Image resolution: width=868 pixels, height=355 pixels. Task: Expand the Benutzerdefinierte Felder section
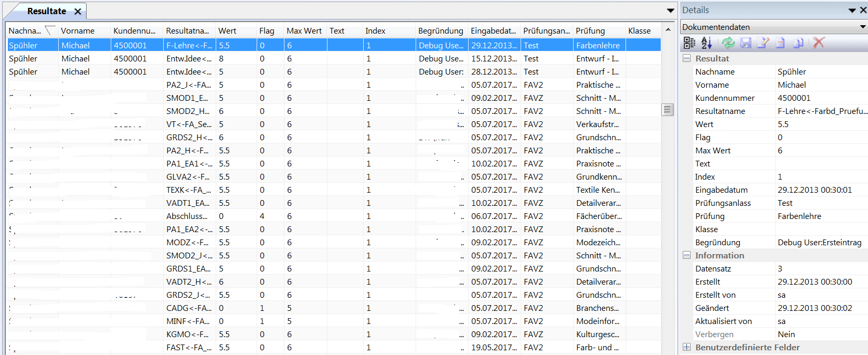click(686, 347)
